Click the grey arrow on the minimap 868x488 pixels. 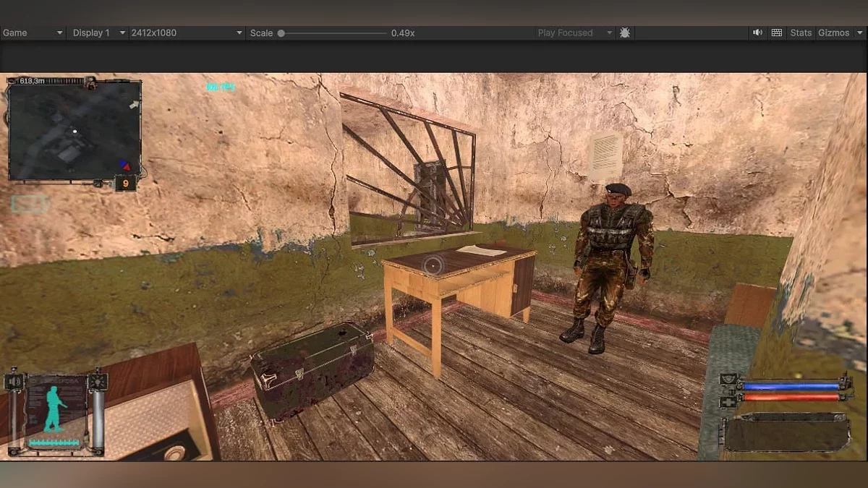[x=132, y=106]
